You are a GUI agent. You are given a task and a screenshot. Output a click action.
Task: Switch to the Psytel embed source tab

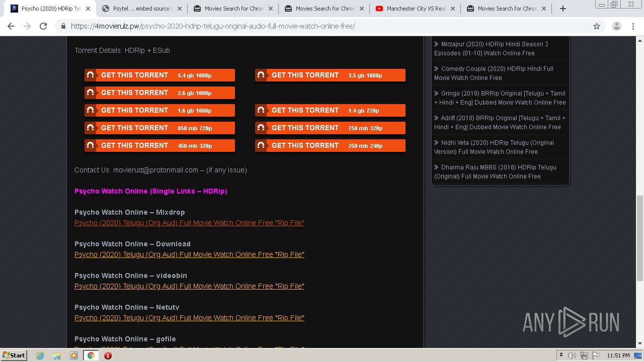141,9
